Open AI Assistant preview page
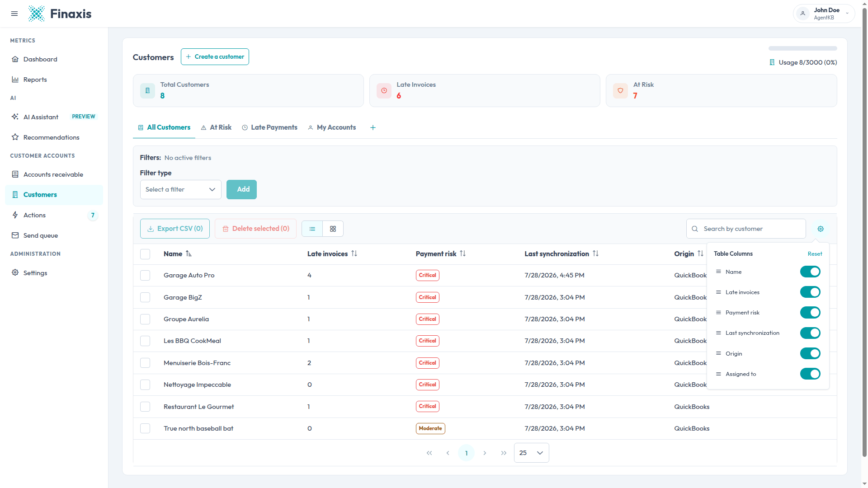 pos(54,117)
